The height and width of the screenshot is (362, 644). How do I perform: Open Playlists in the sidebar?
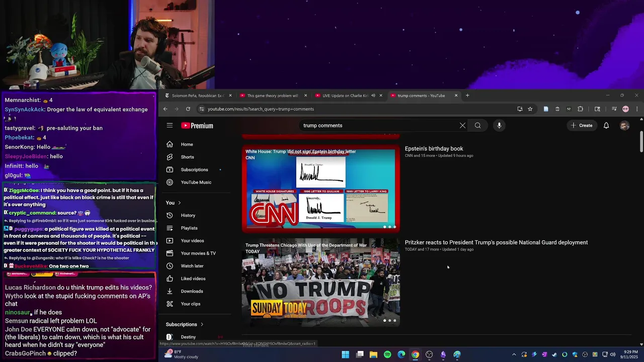tap(195, 228)
